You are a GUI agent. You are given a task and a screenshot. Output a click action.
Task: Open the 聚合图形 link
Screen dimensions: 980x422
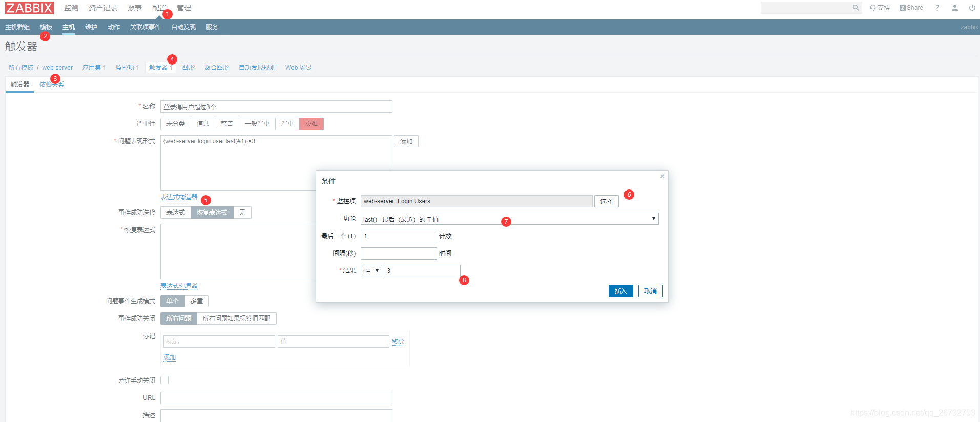click(217, 68)
